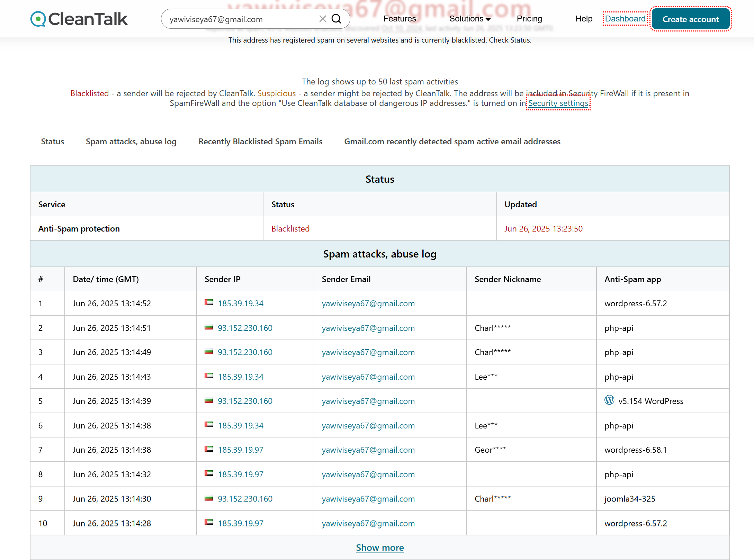This screenshot has height=560, width=754.
Task: Select Recently Blacklisted Spam Emails tab
Action: point(260,142)
